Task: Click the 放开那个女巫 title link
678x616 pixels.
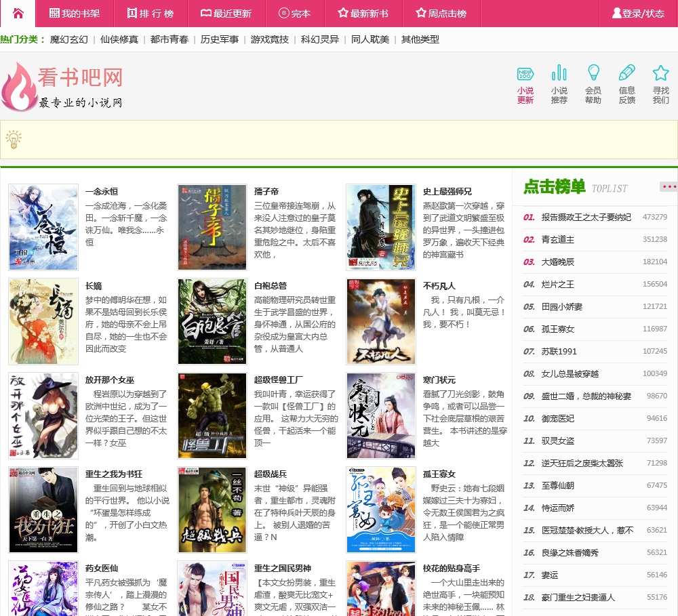Action: tap(110, 380)
